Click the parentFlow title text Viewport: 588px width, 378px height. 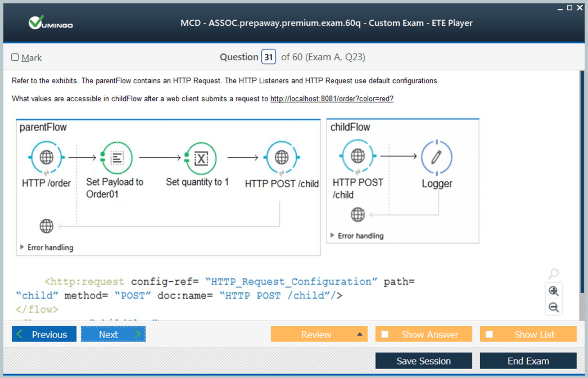(x=43, y=127)
